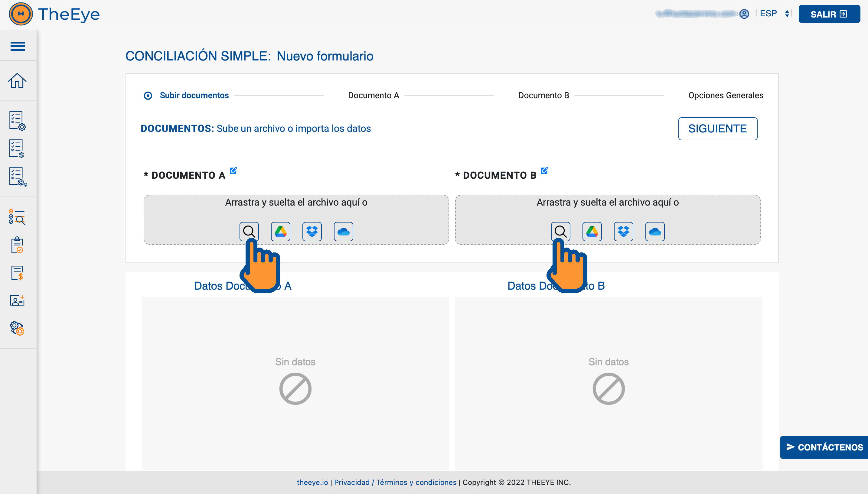Click search list icon in sidebar
Viewport: 868px width, 494px height.
17,217
